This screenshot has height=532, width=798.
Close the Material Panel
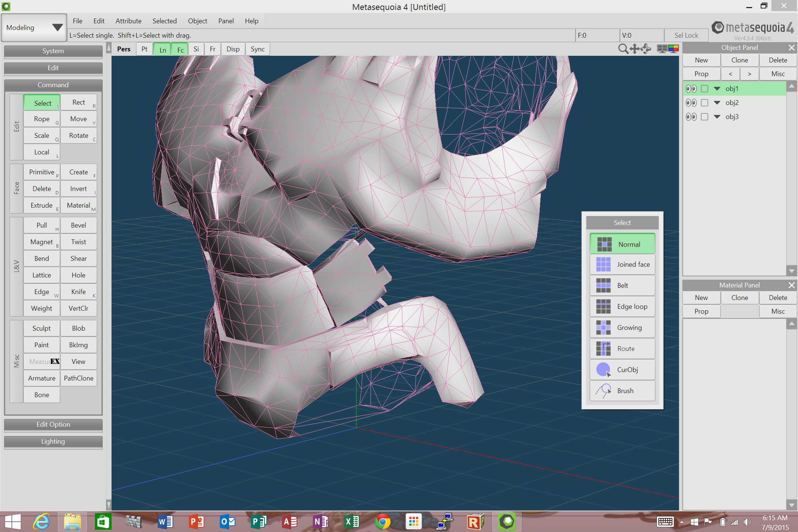[791, 285]
